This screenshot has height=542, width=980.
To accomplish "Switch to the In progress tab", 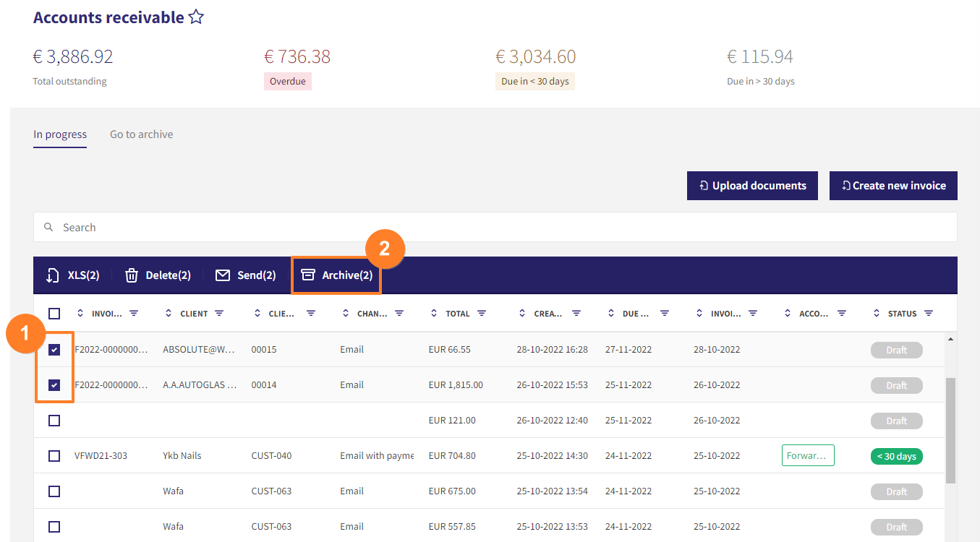I will click(x=60, y=134).
